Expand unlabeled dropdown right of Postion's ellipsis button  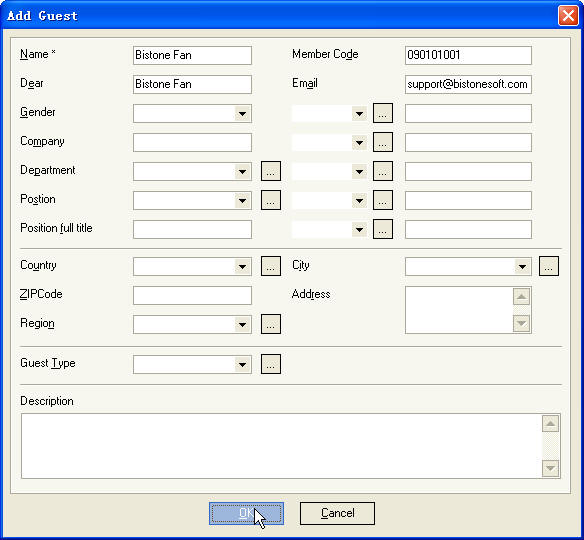(x=359, y=201)
